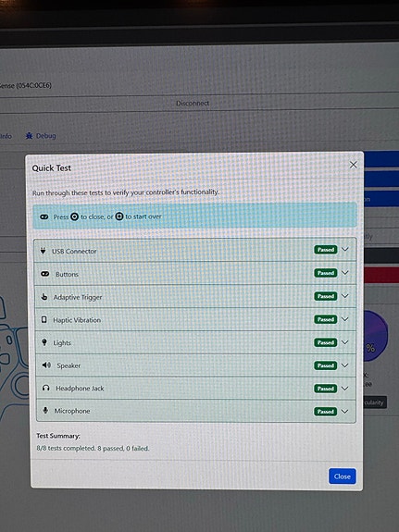Click the blue Close button

342,476
